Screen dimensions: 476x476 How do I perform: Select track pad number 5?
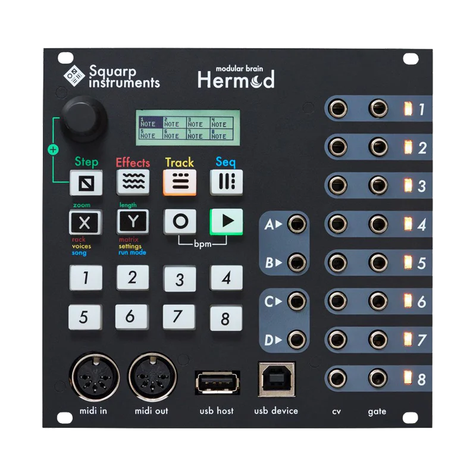tap(85, 317)
